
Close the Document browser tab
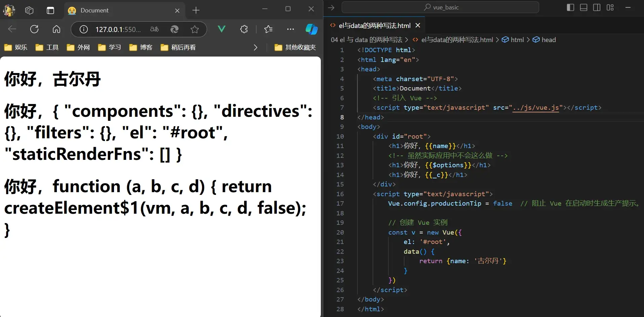click(177, 11)
